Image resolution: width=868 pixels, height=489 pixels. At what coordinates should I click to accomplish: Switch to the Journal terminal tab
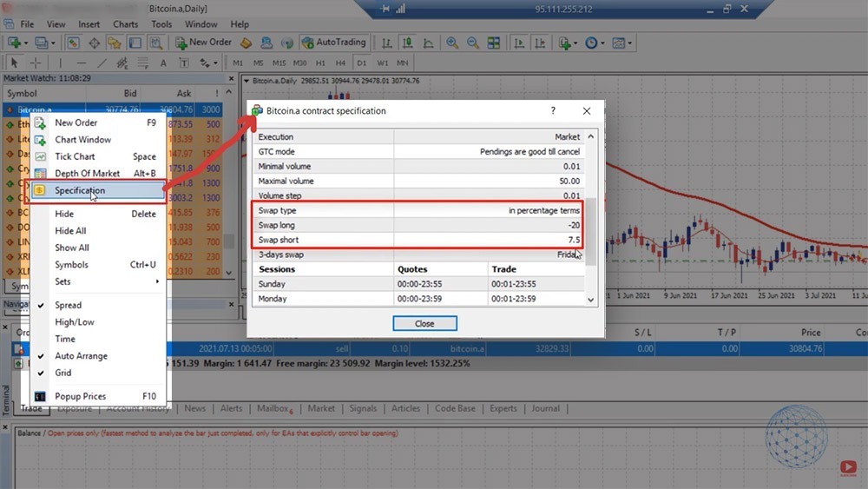[545, 408]
